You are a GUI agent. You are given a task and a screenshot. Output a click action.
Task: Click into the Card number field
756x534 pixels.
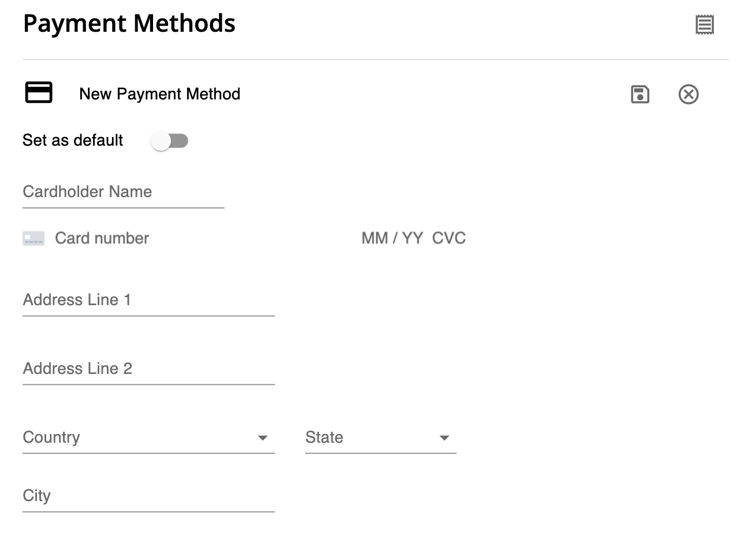(x=173, y=238)
